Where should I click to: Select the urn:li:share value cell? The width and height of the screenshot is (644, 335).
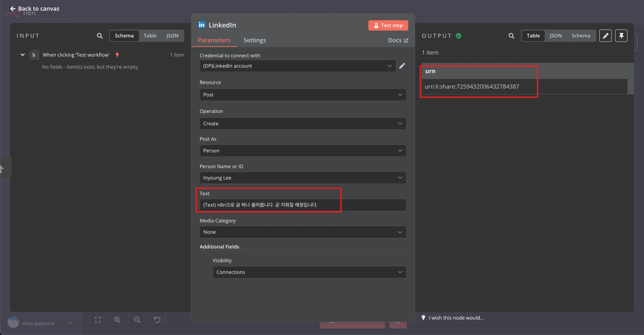click(x=524, y=86)
